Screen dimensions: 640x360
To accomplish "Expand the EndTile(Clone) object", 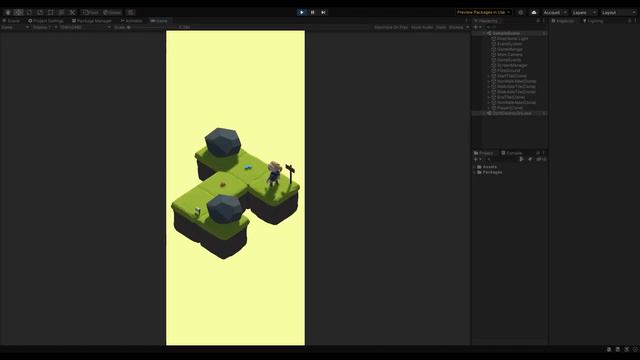I will click(489, 98).
